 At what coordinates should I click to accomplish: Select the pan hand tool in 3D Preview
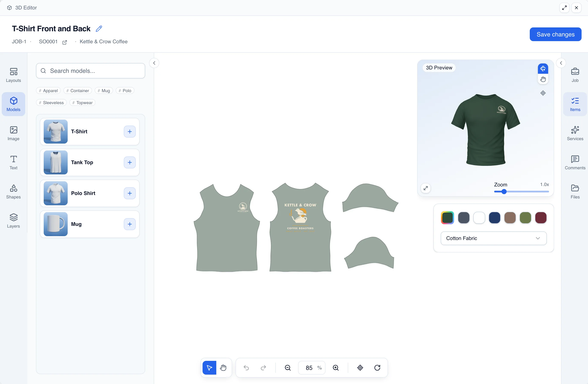pyautogui.click(x=543, y=79)
